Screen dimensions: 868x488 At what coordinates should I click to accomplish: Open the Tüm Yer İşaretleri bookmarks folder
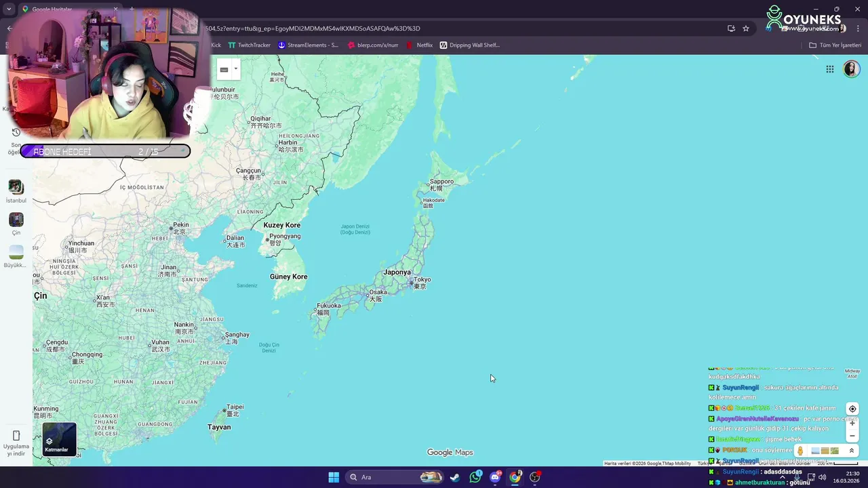(835, 45)
